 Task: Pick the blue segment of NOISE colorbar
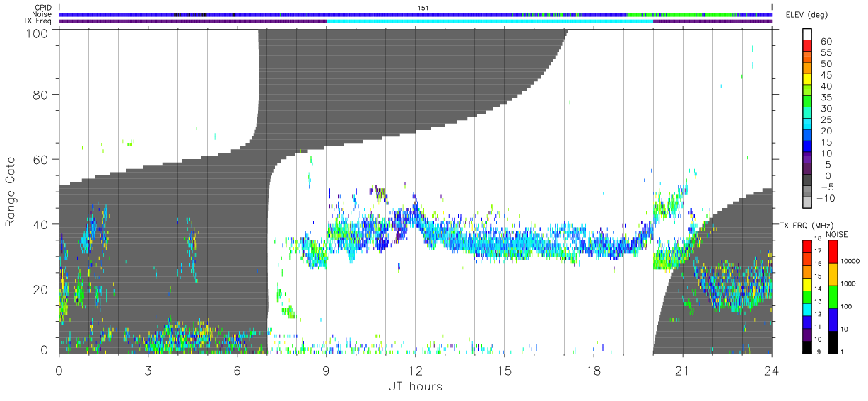(x=833, y=320)
